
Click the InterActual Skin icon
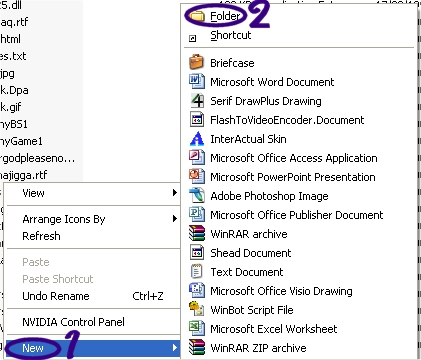pyautogui.click(x=197, y=139)
